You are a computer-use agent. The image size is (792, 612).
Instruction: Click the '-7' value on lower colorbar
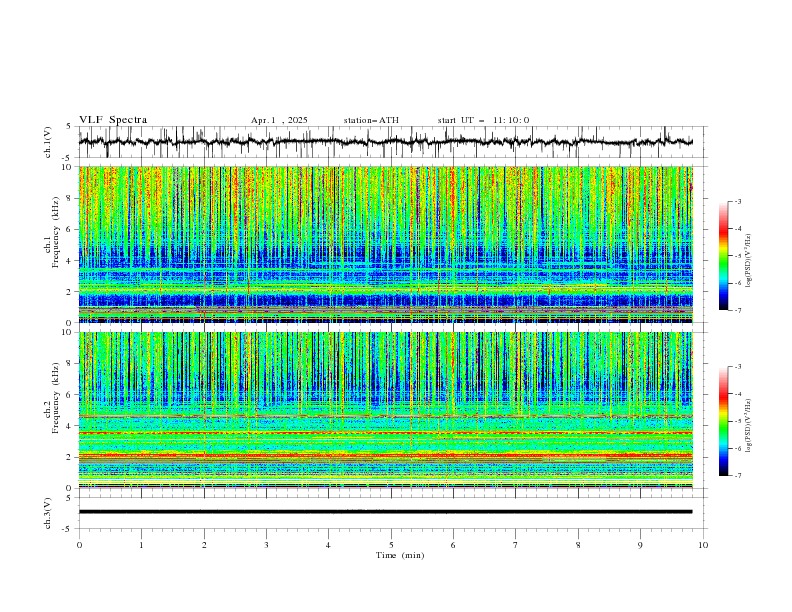click(738, 476)
